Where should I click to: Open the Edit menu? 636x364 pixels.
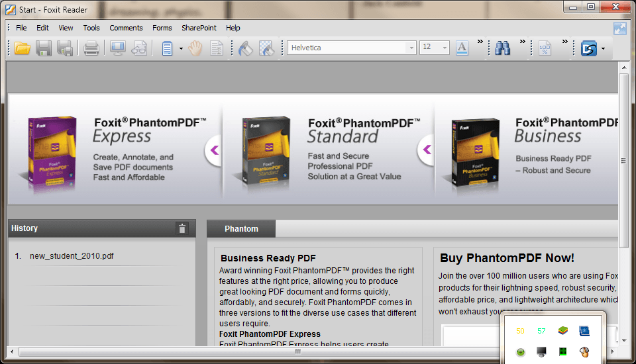[42, 28]
